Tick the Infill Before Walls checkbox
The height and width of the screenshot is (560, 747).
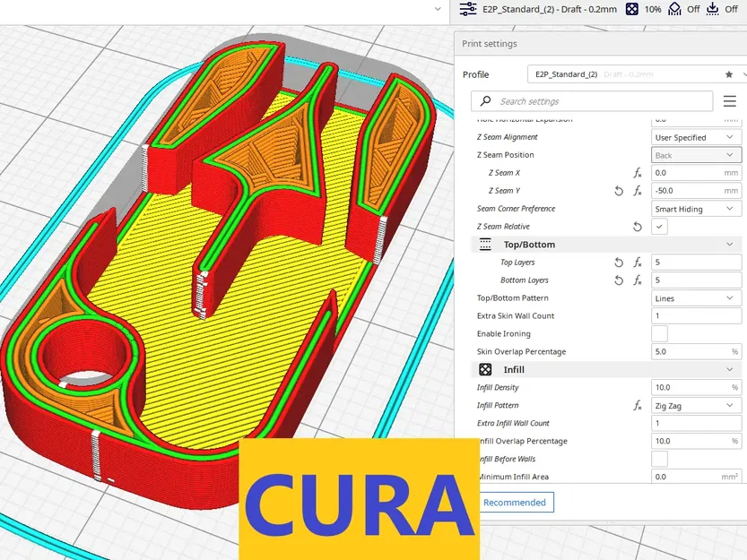pyautogui.click(x=659, y=459)
